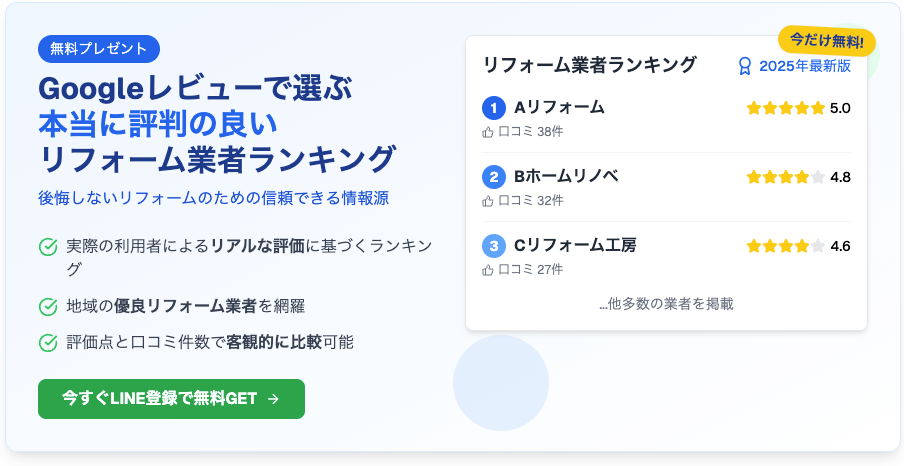Click thumbs-up icon beside 口コミ 38件
This screenshot has height=466, width=904.
tap(488, 132)
